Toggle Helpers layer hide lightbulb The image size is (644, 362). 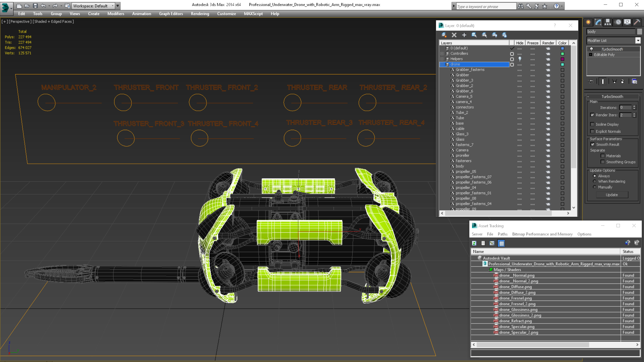coord(520,59)
